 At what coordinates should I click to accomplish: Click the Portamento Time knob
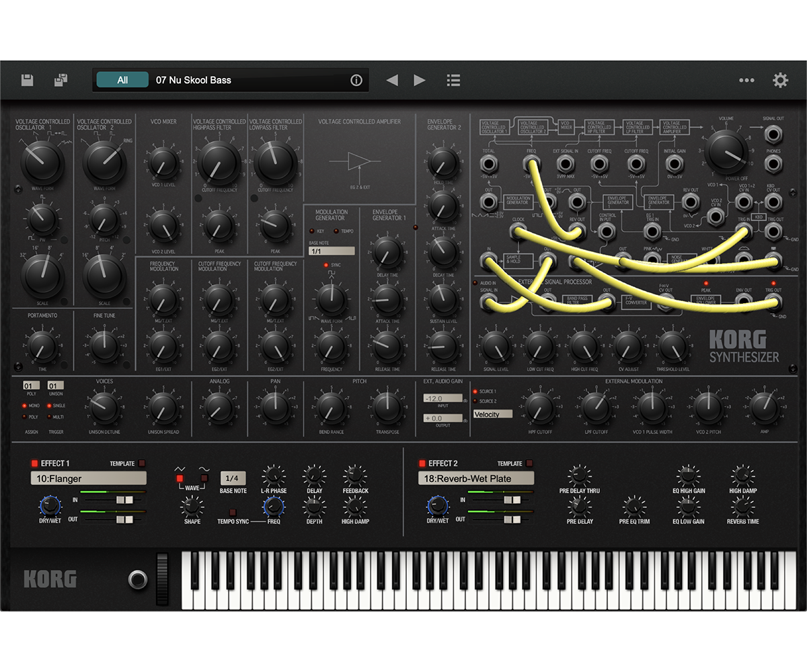42,346
